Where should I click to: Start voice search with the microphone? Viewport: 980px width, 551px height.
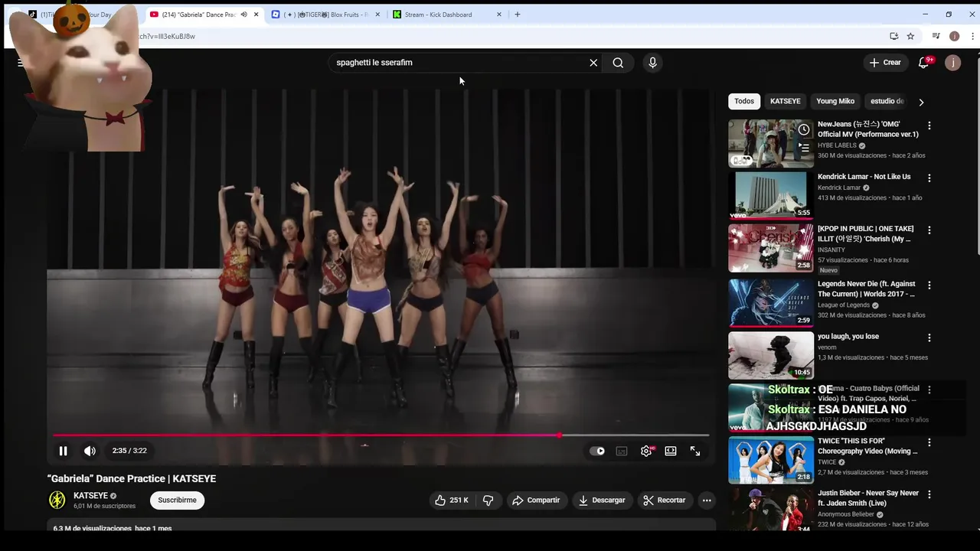(652, 63)
